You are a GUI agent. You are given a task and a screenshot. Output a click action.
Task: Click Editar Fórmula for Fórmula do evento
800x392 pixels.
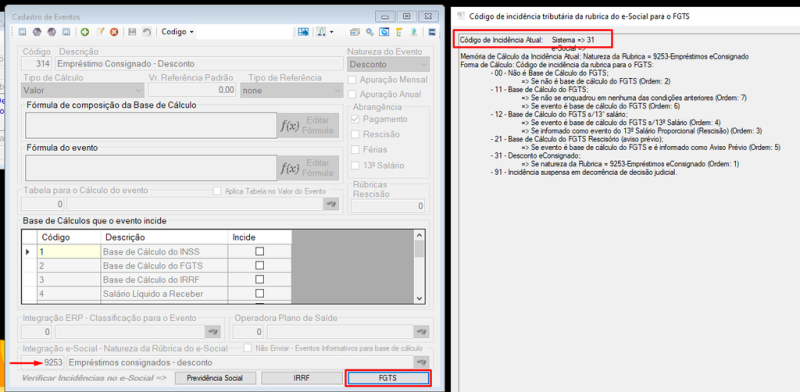click(308, 168)
